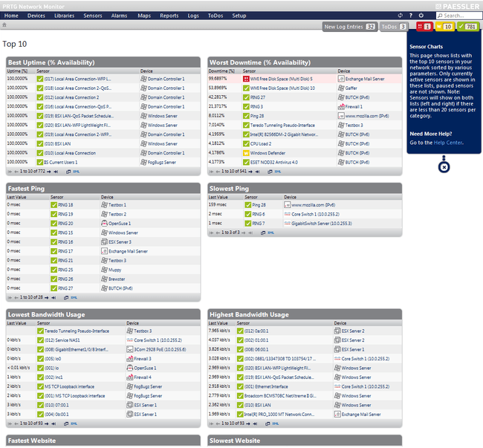Viewport: 483px width, 448px height.
Task: Open Exchange Mail Server in Worst Downtime
Action: tap(365, 79)
